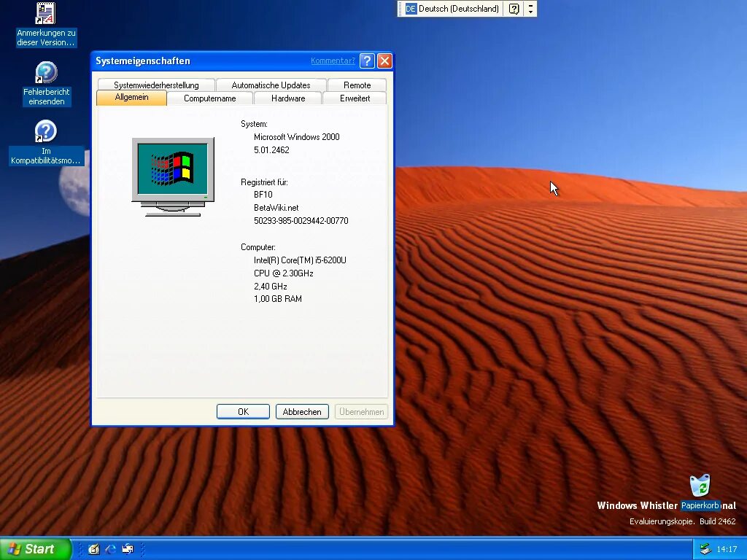Open the Erweitert tab

[x=355, y=98]
